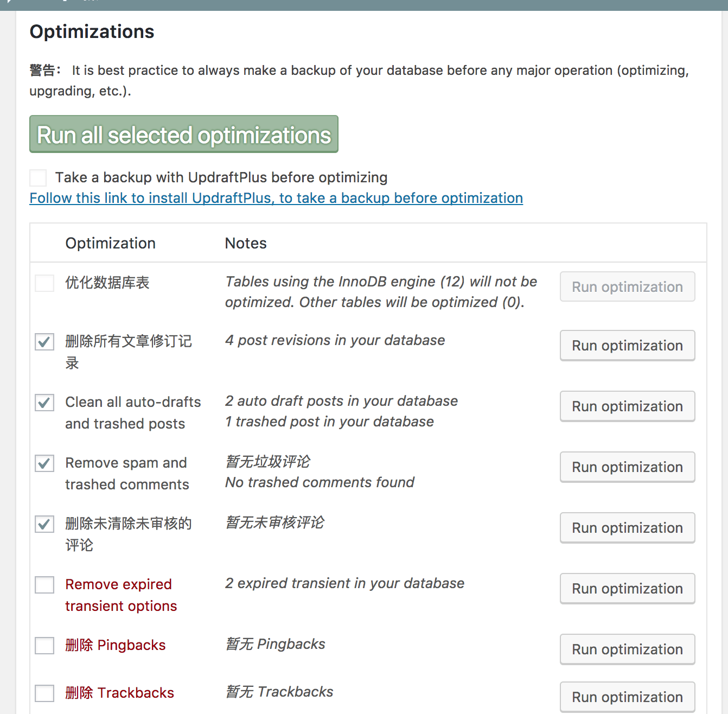This screenshot has height=714, width=728.
Task: Check the 删除 Pingbacks checkbox
Action: pyautogui.click(x=44, y=646)
